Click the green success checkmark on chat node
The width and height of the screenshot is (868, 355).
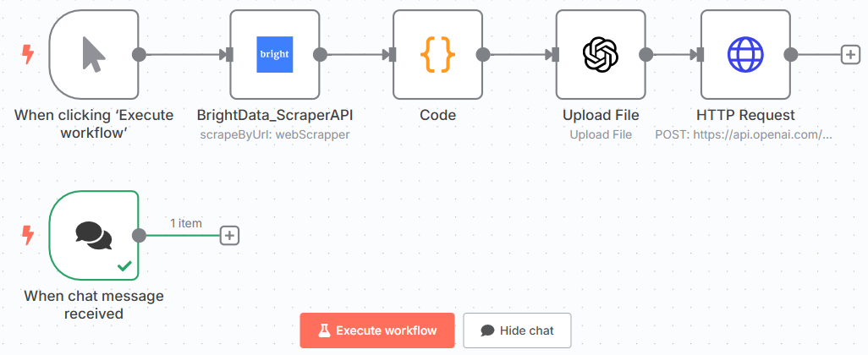click(x=124, y=266)
